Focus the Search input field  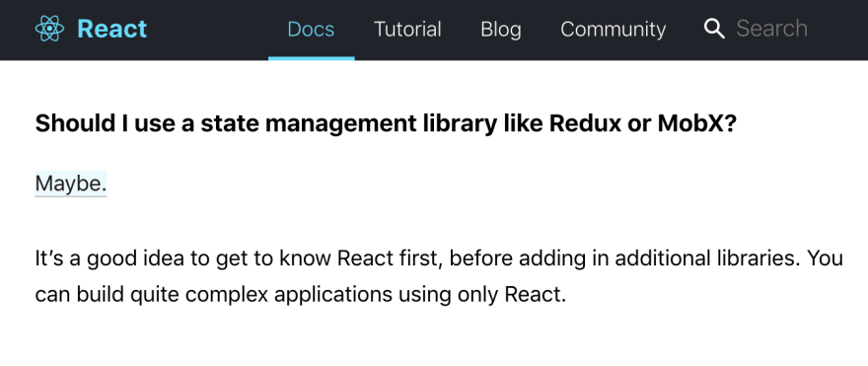(x=771, y=29)
